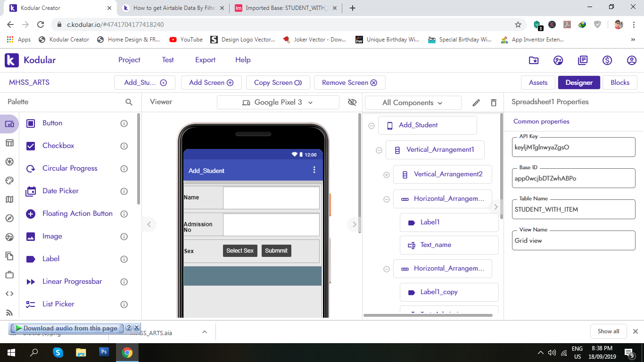
Task: Select the Layout category in palette sidebar
Action: point(9,143)
